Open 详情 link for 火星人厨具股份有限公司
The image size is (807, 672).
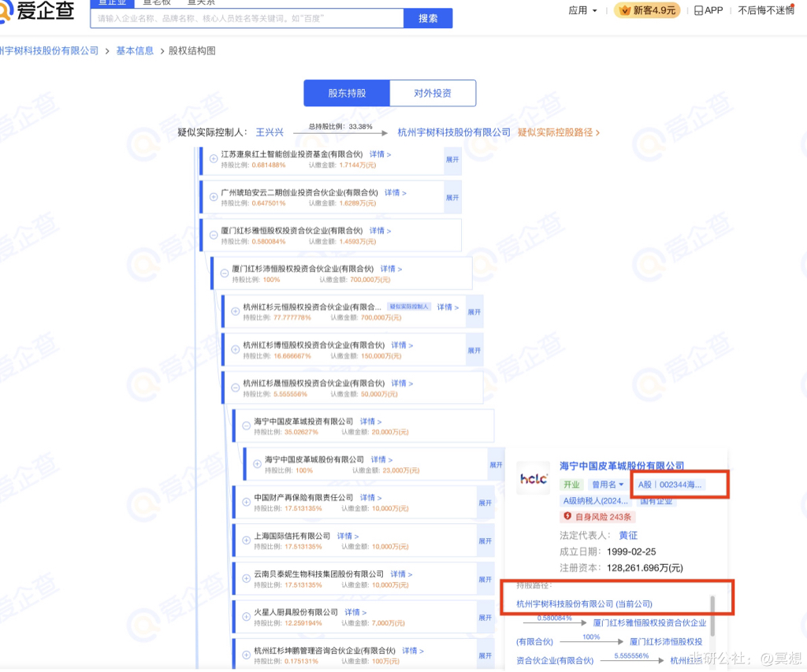355,612
